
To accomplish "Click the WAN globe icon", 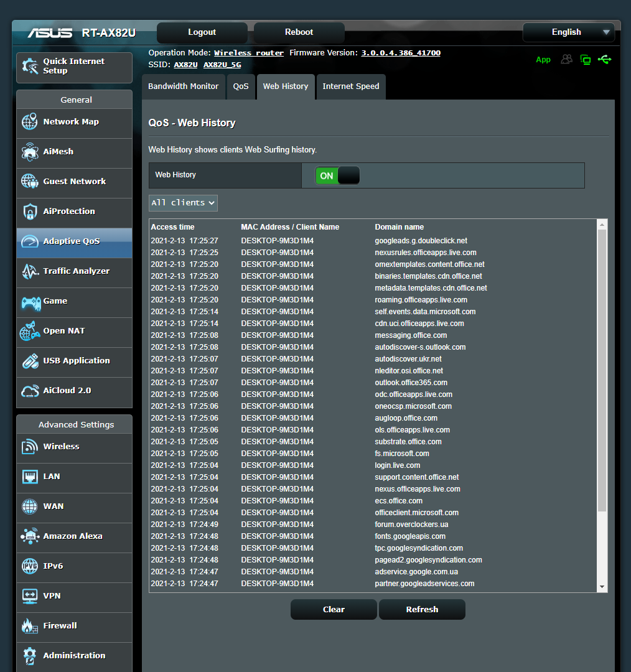I will [x=30, y=506].
